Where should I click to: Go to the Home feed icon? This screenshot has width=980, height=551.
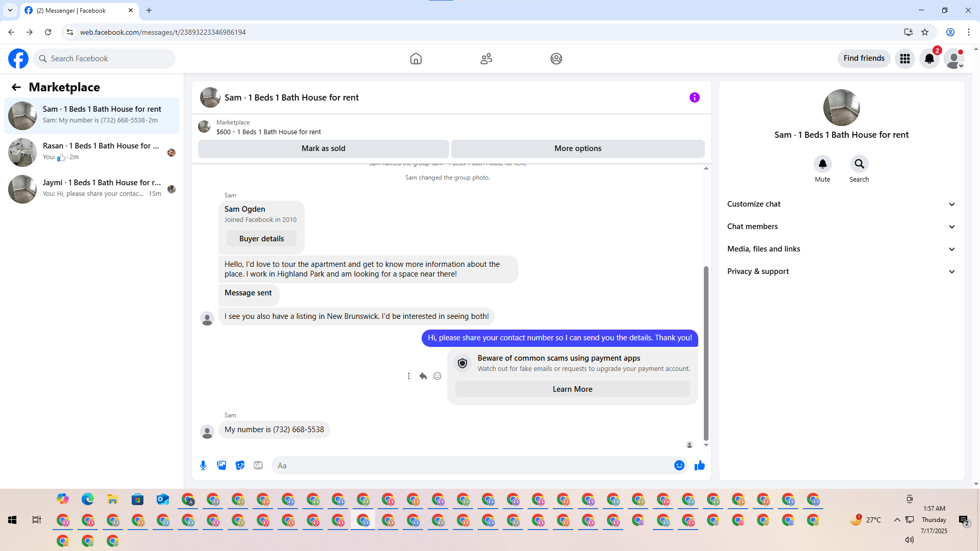coord(416,59)
